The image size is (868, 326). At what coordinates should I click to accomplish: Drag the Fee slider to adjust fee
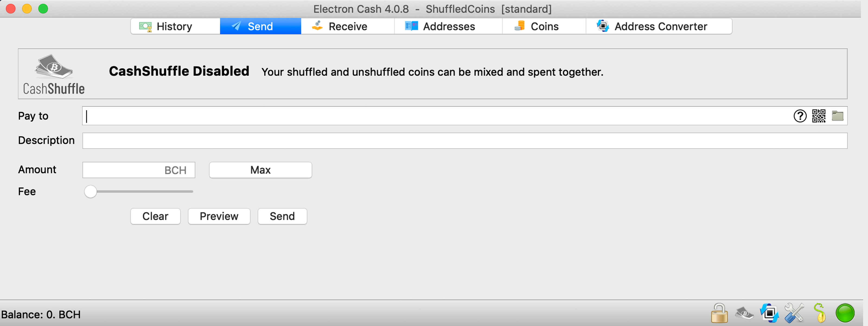[x=90, y=191]
